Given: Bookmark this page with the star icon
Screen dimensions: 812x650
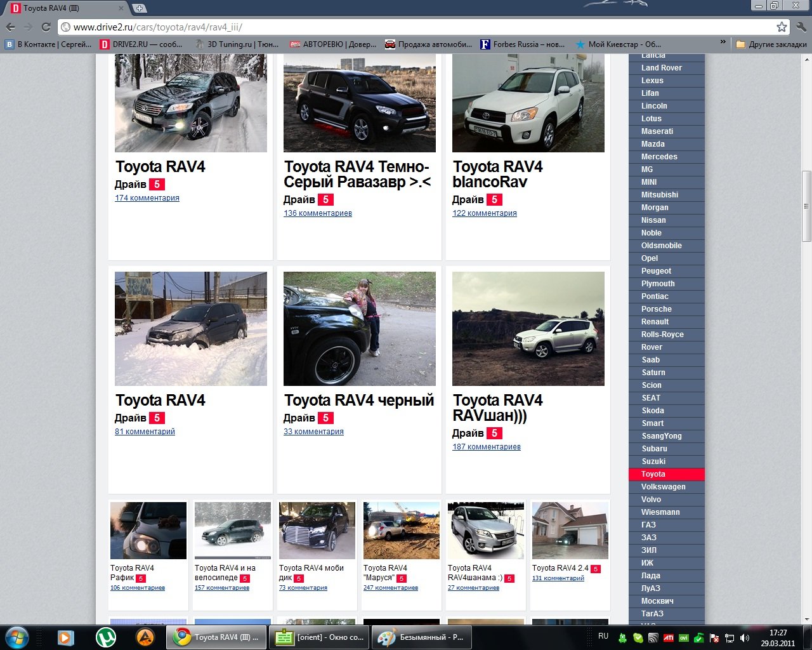Looking at the screenshot, I should (782, 27).
